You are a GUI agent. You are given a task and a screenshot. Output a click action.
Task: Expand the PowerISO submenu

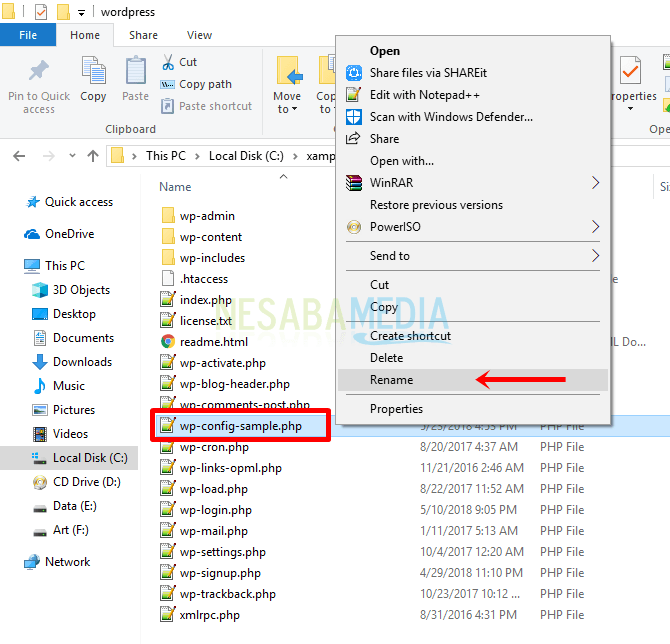click(596, 227)
